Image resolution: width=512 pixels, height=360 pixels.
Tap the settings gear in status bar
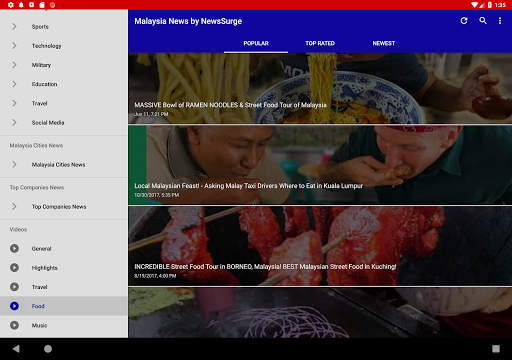click(11, 5)
